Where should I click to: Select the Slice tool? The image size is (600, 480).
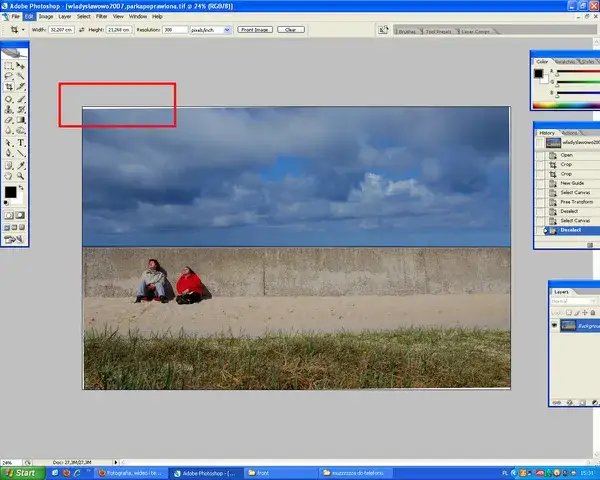[x=20, y=87]
